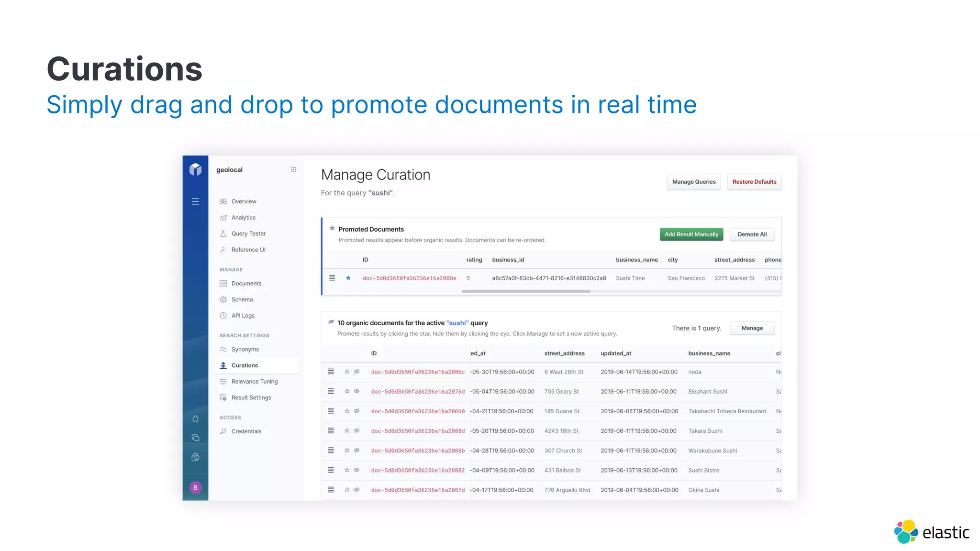This screenshot has height=551, width=980.
Task: Hide the Okina Sushi row
Action: click(356, 490)
